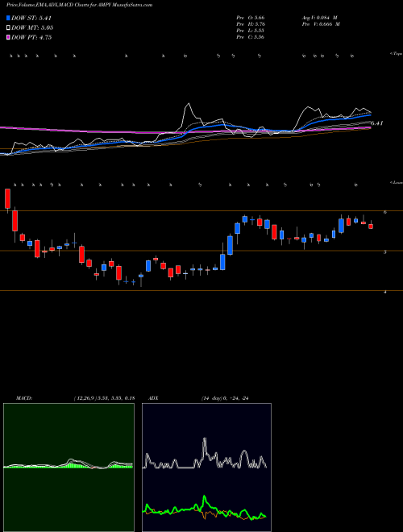Click the 'Pre C: 5.56' close value

click(251, 37)
